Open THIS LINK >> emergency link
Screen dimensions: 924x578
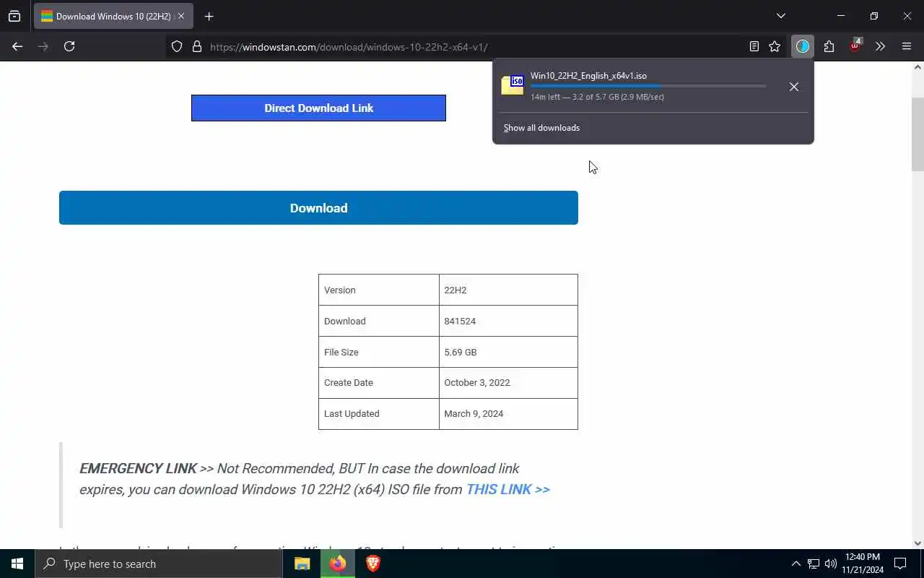(507, 489)
